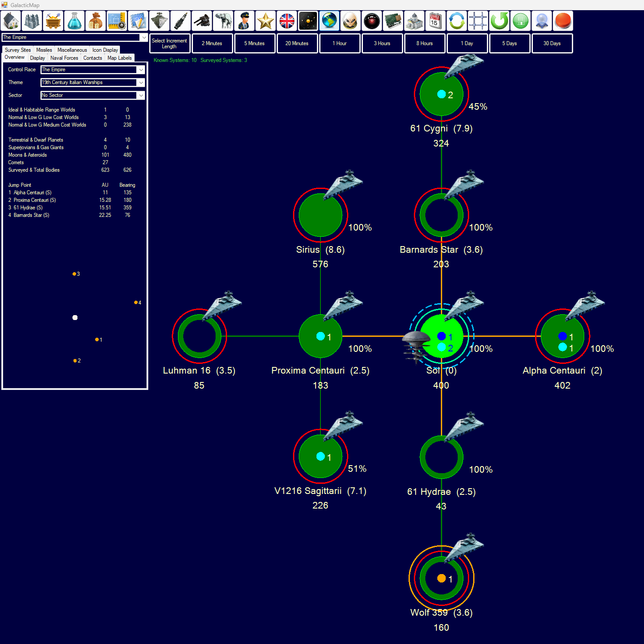Click the blueprint with pencil icon

point(138,21)
